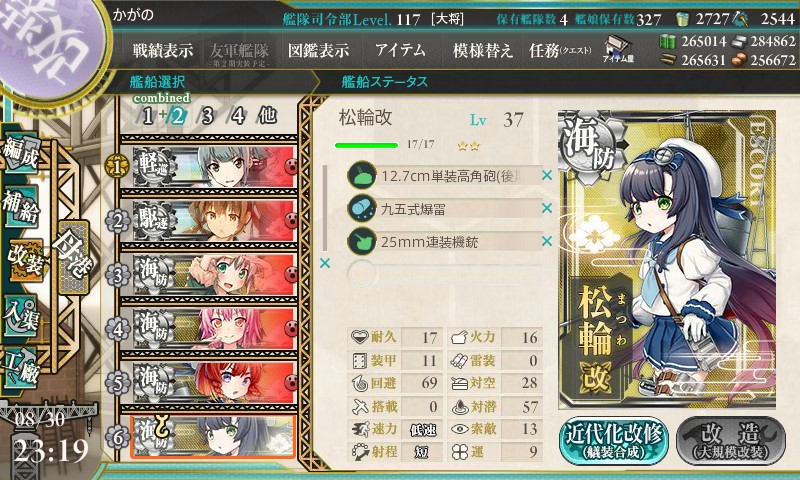Open the 任務 quest menu
Image resolution: width=800 pixels, height=480 pixels.
coord(560,50)
